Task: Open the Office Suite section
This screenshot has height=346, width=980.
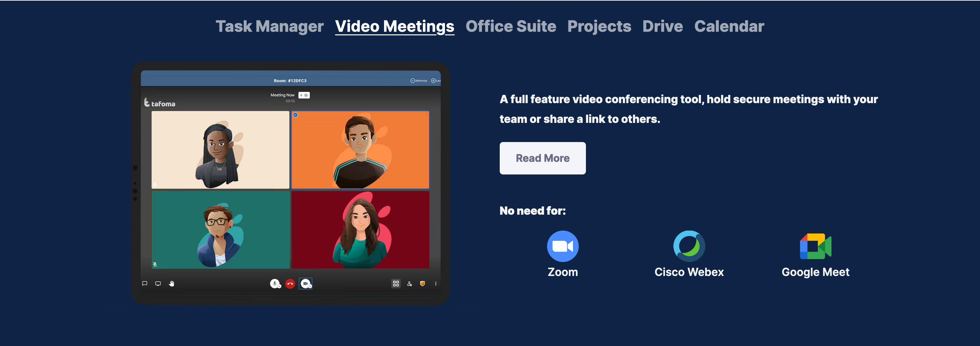Action: click(x=511, y=26)
